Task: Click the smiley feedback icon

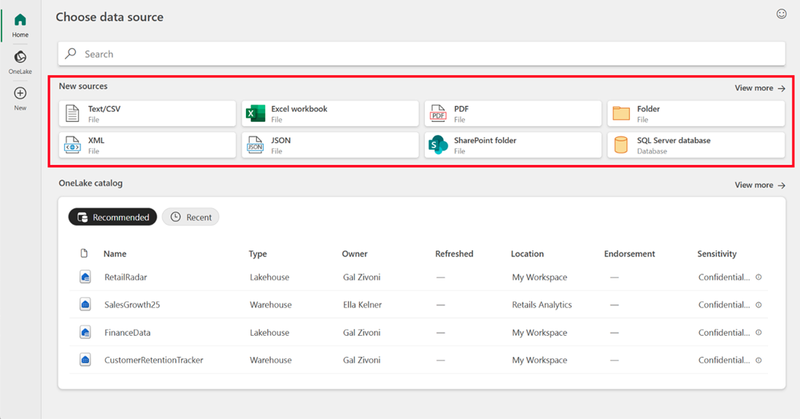Action: [x=781, y=14]
